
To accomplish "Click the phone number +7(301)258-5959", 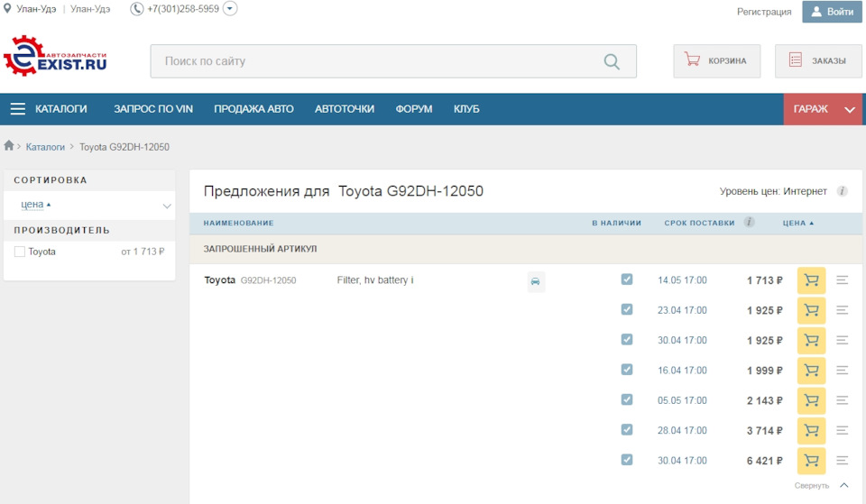I will coord(183,9).
